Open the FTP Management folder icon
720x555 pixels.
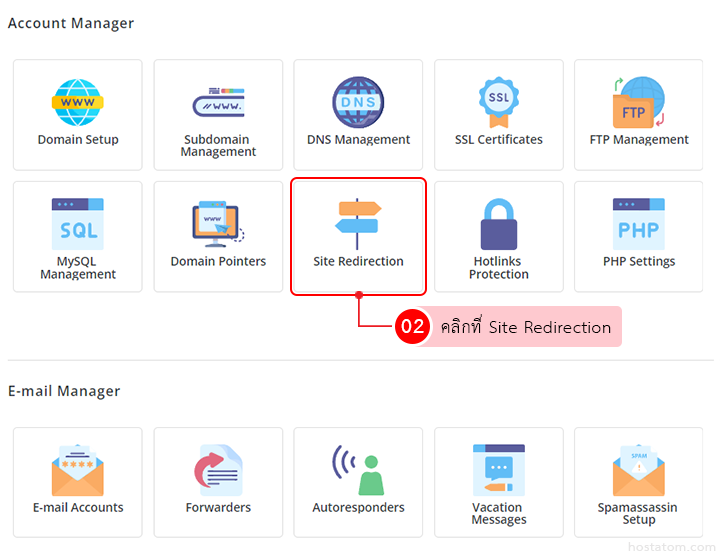point(639,102)
